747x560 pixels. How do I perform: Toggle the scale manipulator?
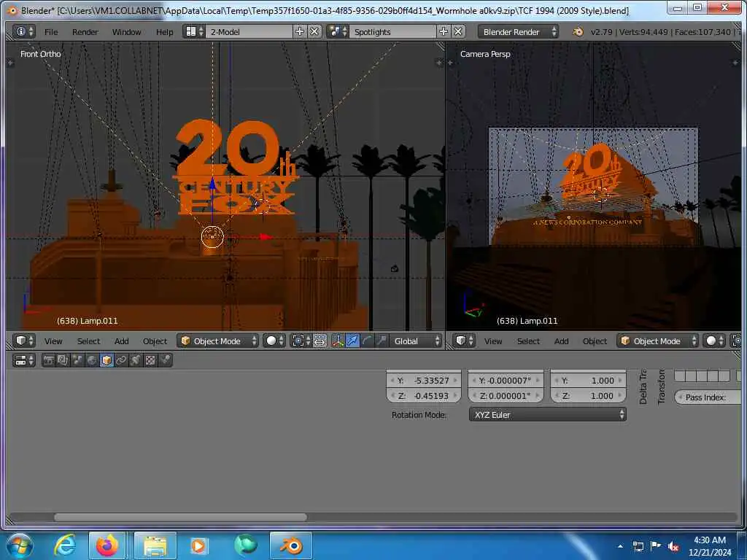[x=382, y=341]
